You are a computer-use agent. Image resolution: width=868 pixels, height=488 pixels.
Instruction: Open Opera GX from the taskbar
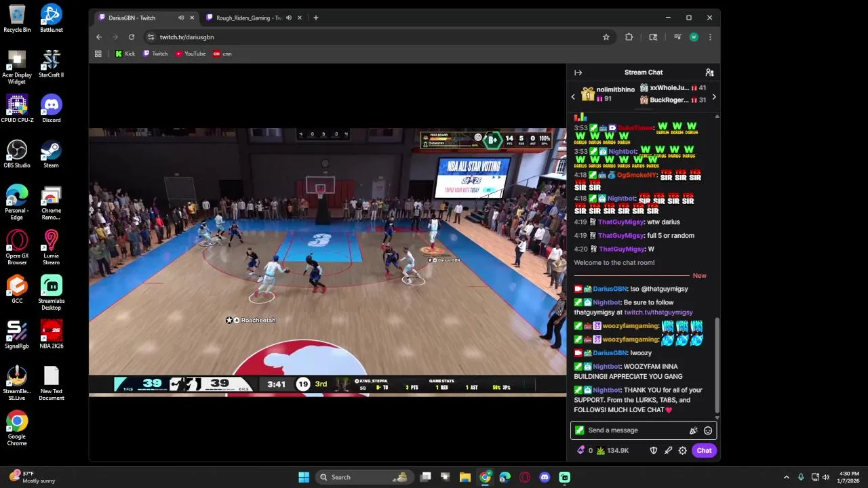click(x=525, y=477)
